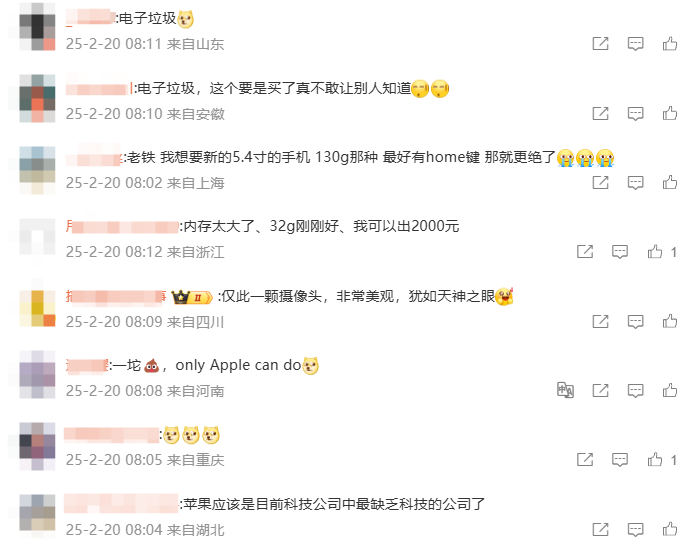Like the 山东 电子垃圾 comment
The image size is (694, 552).
tap(670, 44)
